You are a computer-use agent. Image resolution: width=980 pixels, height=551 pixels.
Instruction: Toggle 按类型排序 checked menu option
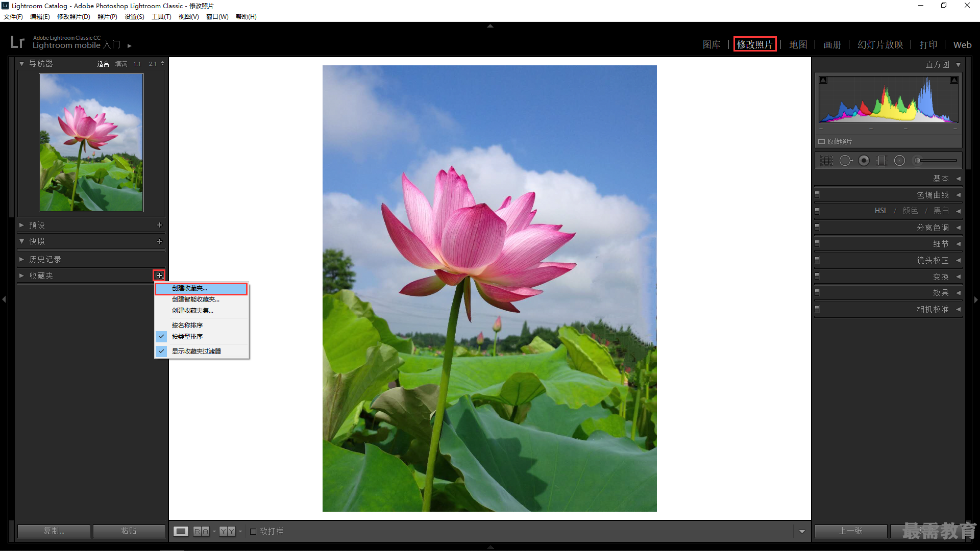202,336
